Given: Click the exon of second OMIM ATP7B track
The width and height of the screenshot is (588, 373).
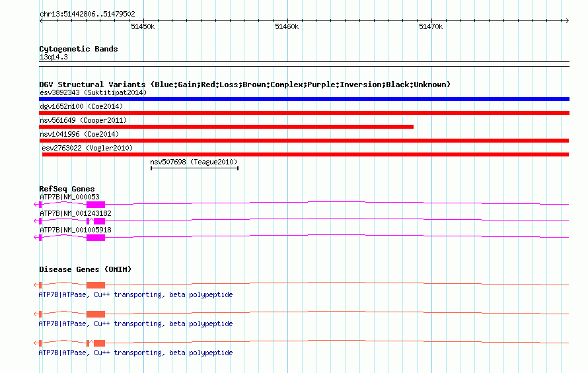Looking at the screenshot, I should click(x=96, y=314).
